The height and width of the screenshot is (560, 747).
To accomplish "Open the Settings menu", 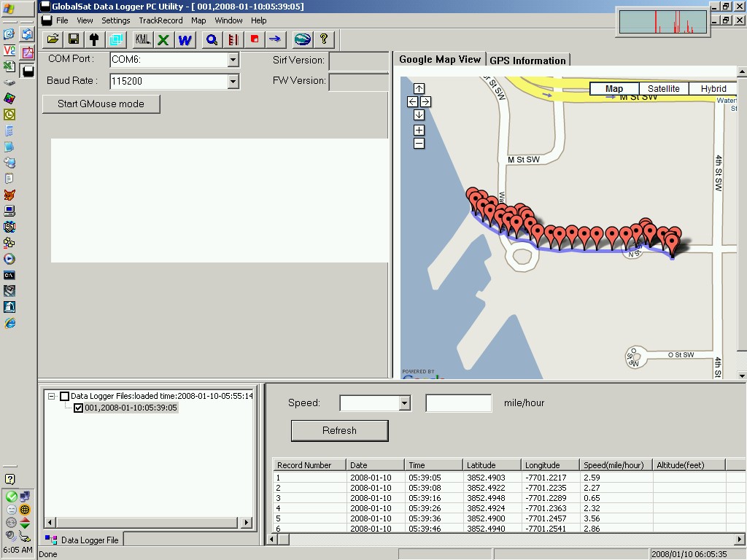I will pyautogui.click(x=116, y=20).
